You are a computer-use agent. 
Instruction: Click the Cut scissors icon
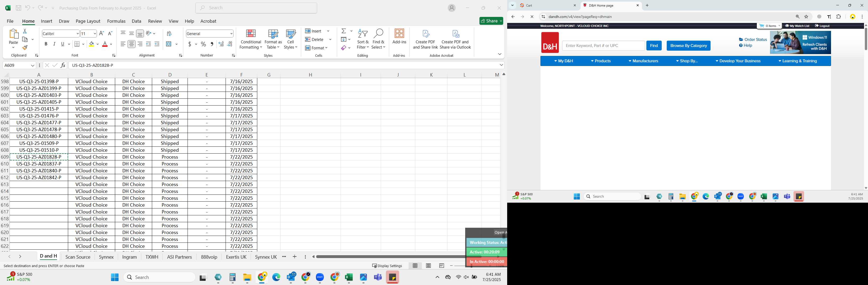click(x=25, y=31)
